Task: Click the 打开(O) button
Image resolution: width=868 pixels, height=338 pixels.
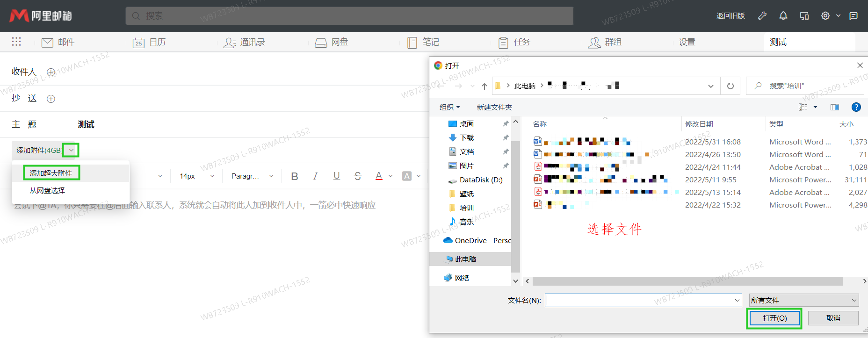Action: 774,318
